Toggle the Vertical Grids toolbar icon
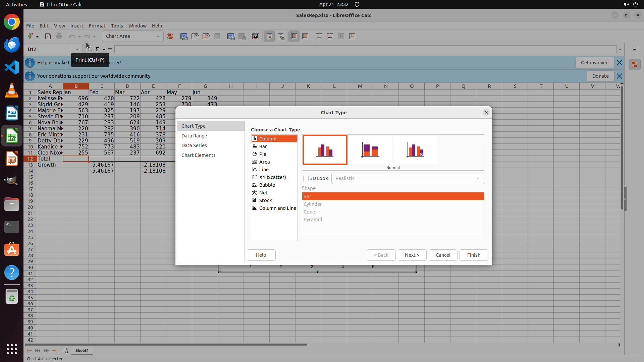Viewport: 644px width, 362px height. 305,36
